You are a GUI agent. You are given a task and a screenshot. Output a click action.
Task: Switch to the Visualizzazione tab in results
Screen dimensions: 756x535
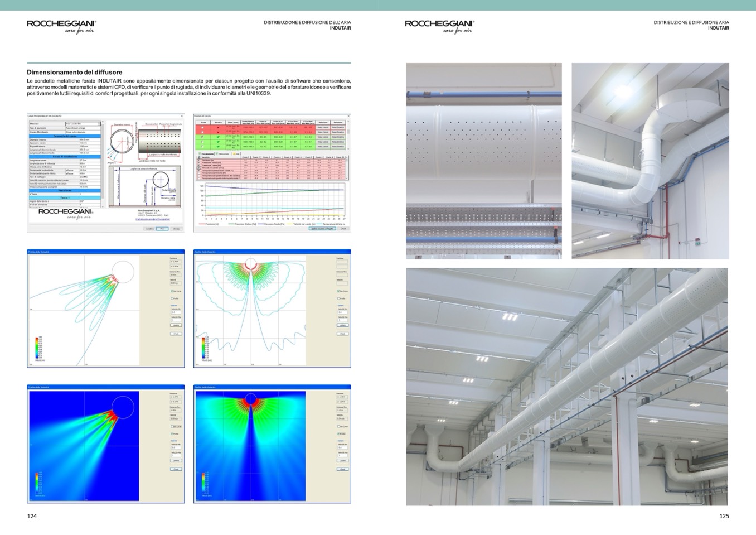(206, 153)
